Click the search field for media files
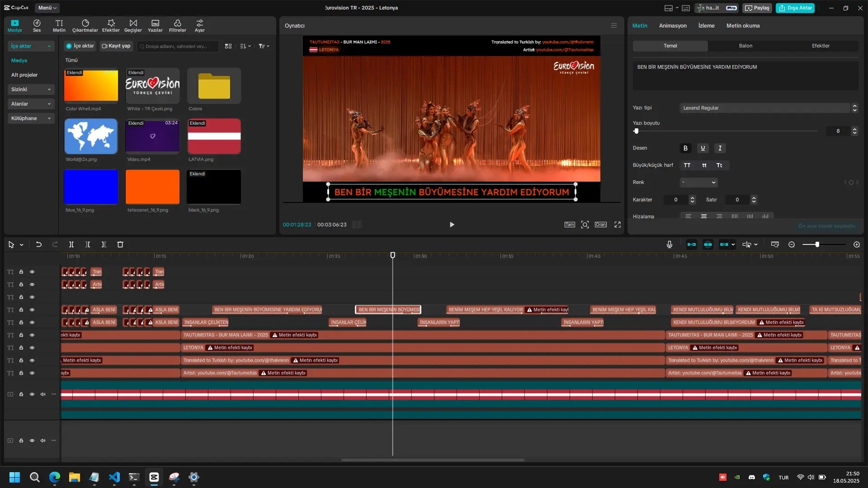Image resolution: width=868 pixels, height=488 pixels. pos(178,46)
